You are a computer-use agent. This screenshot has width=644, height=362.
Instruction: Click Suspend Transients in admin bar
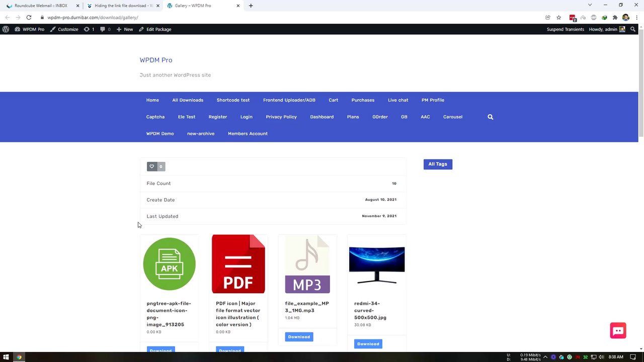coord(566,29)
